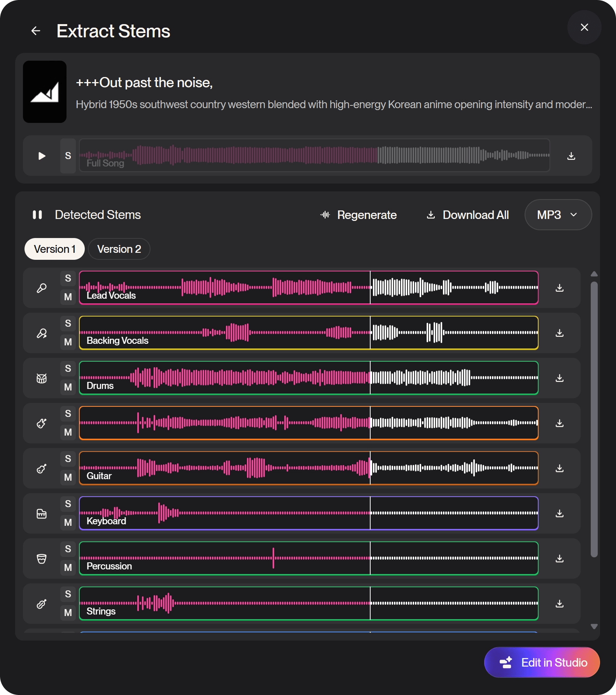The image size is (616, 695).
Task: Click the Guitar stem icon
Action: [x=42, y=468]
